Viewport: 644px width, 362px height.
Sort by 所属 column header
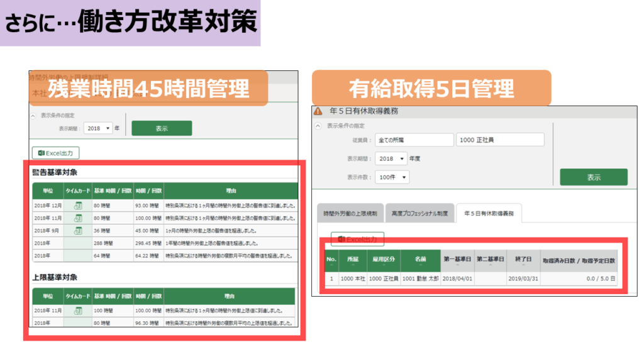[353, 261]
